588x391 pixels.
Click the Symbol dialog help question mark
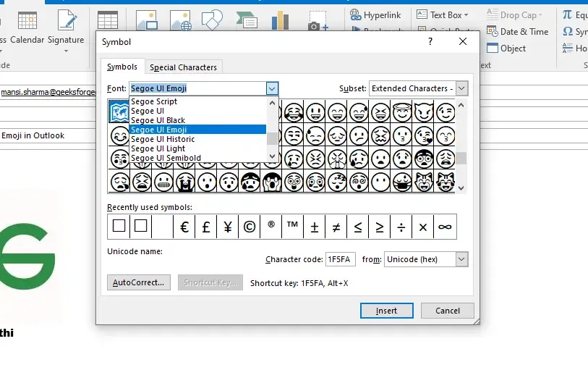click(430, 41)
